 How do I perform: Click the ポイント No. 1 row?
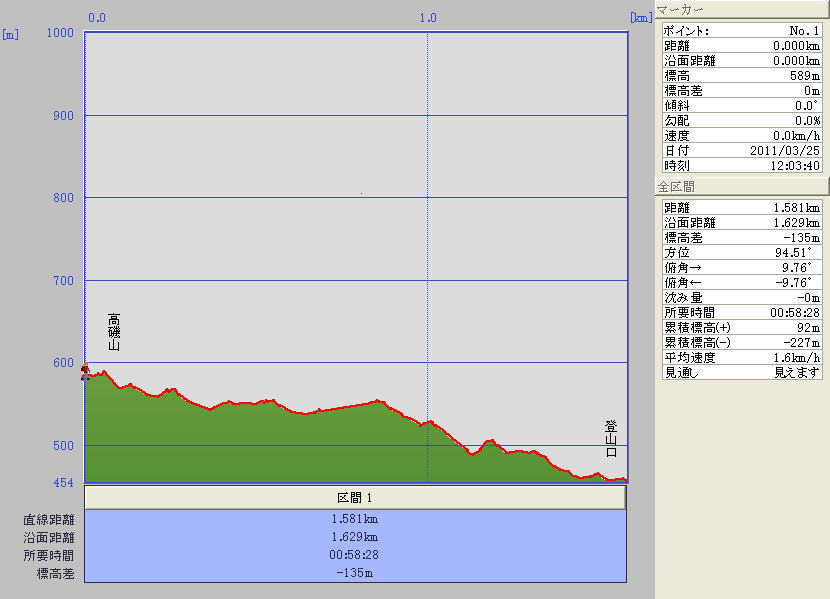point(742,31)
